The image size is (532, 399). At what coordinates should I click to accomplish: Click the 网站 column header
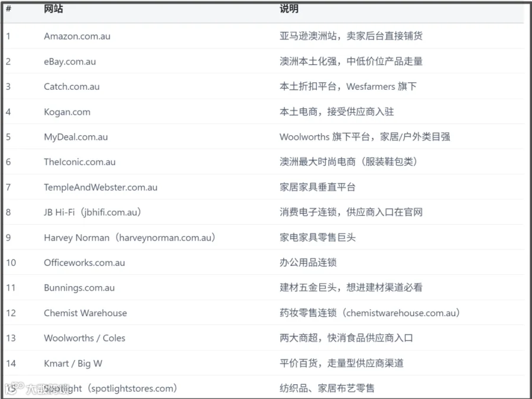53,9
